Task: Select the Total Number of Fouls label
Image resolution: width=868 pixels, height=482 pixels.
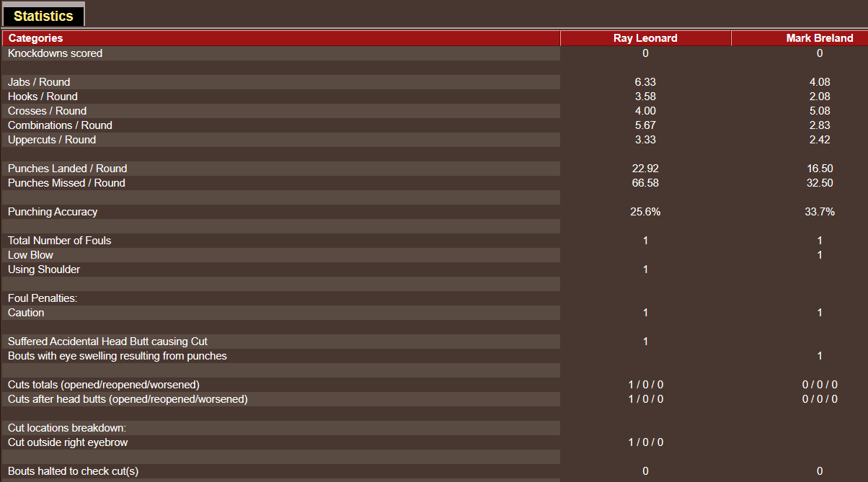Action: [59, 241]
